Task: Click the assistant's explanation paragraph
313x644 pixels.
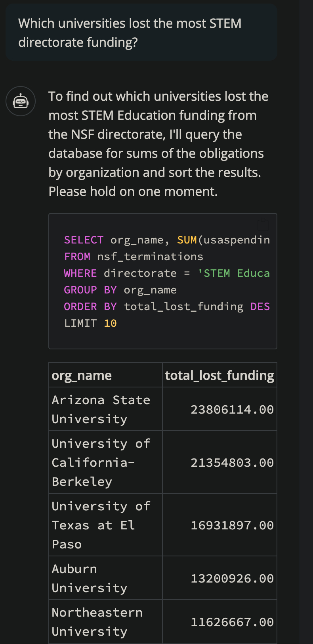Action: (158, 144)
